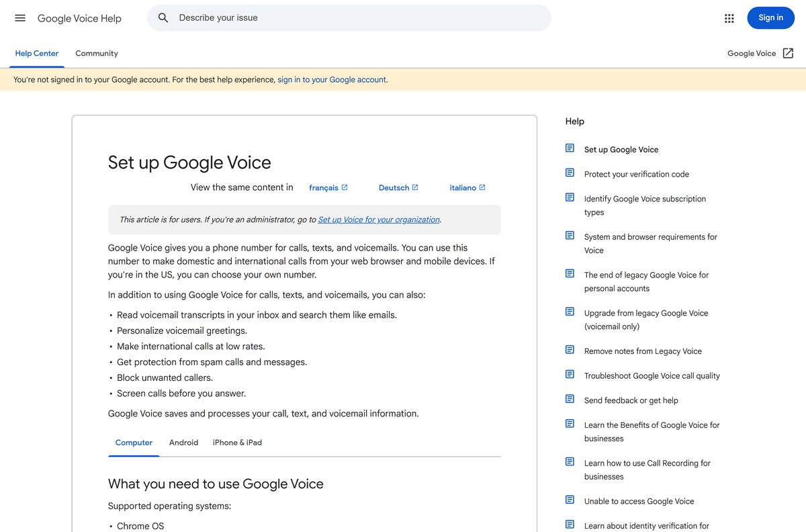This screenshot has height=532, width=806.
Task: Click the Google Voice Help title
Action: point(79,18)
